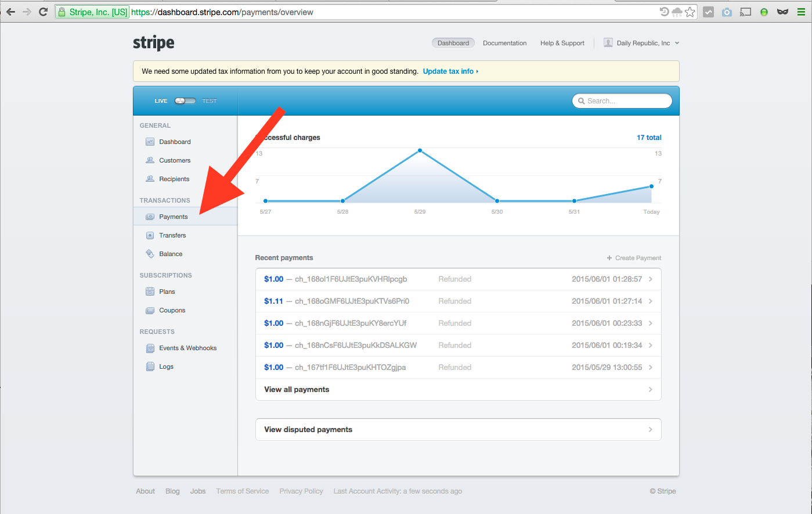Click the Update tax info link
812x514 pixels.
(x=450, y=71)
